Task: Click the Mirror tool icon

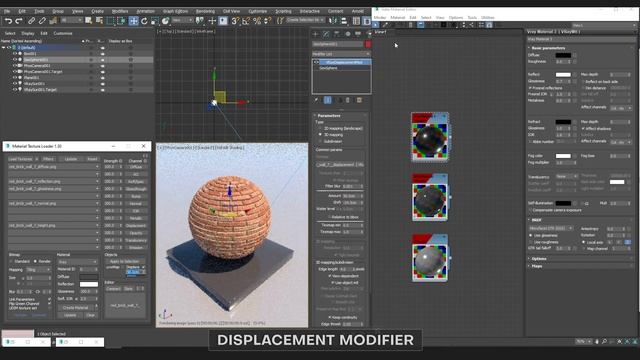Action: 333,20
